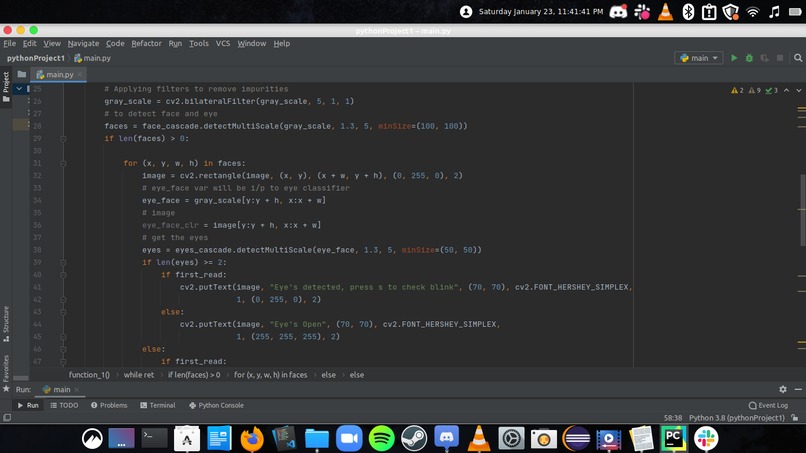Click the Python 3.8 interpreter selector
Image resolution: width=806 pixels, height=453 pixels.
click(x=737, y=418)
